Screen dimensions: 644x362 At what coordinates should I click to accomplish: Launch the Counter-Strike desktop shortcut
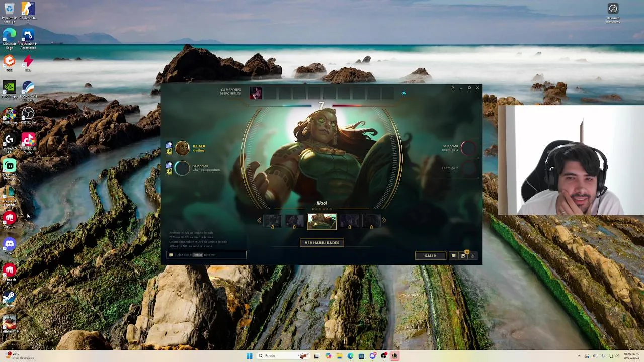click(x=28, y=13)
